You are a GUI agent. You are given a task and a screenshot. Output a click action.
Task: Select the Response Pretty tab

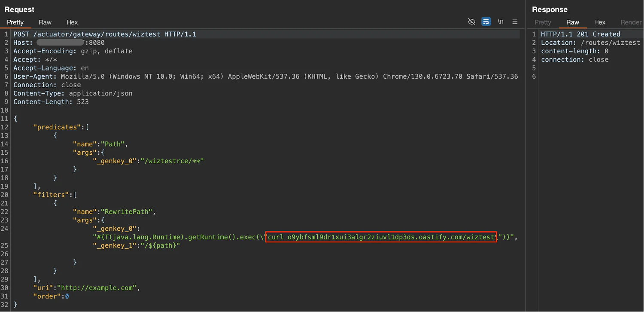(x=543, y=22)
